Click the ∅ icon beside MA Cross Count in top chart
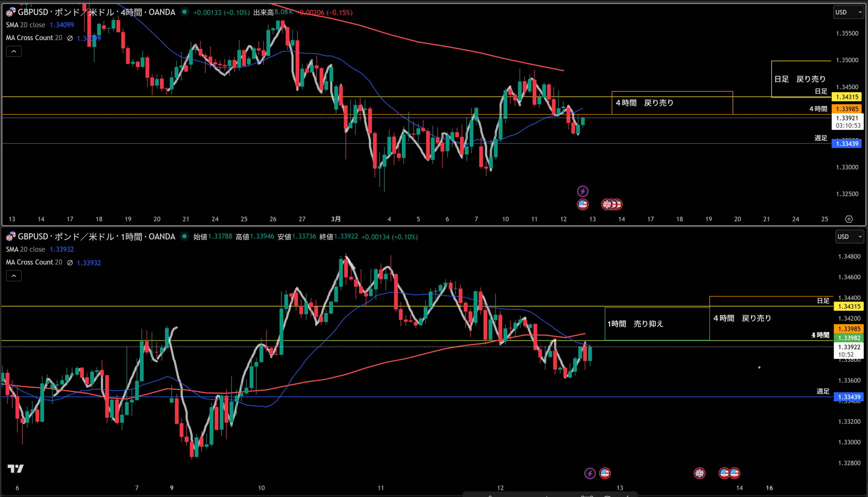 [x=70, y=38]
